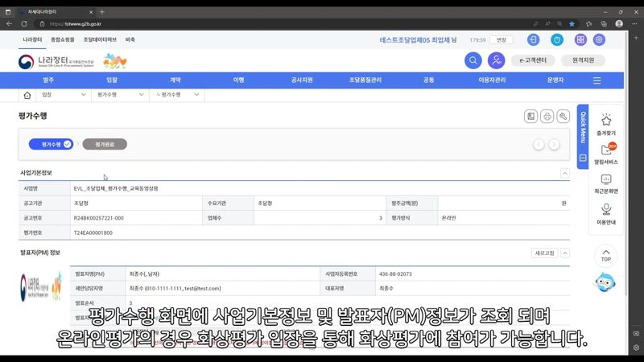Click the next step arrow in progress bar

tap(554, 145)
